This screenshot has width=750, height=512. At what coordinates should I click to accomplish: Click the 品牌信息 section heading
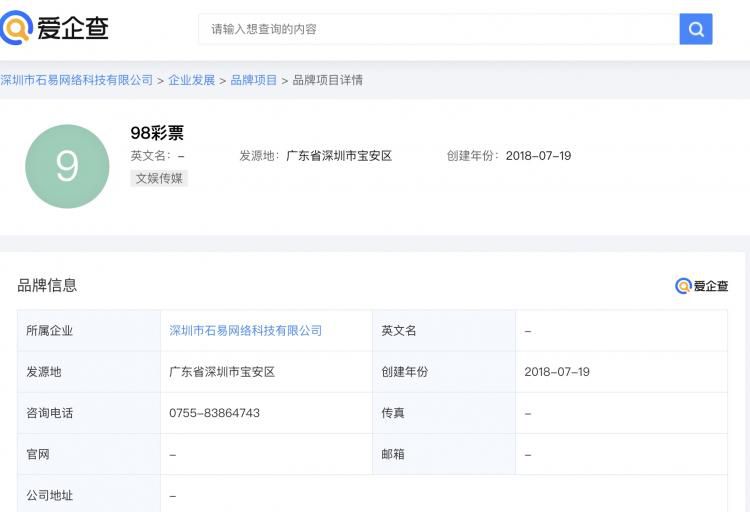pos(47,285)
